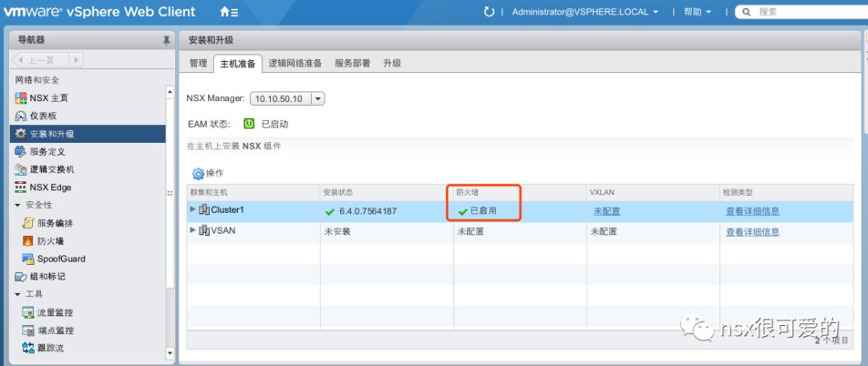
Task: Expand the Cluster1 row
Action: [193, 209]
